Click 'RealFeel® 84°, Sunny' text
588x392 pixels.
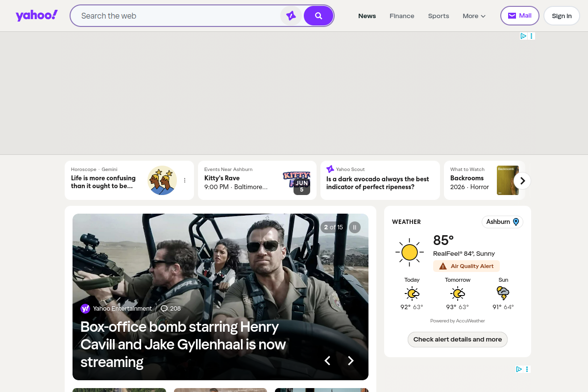click(x=464, y=253)
